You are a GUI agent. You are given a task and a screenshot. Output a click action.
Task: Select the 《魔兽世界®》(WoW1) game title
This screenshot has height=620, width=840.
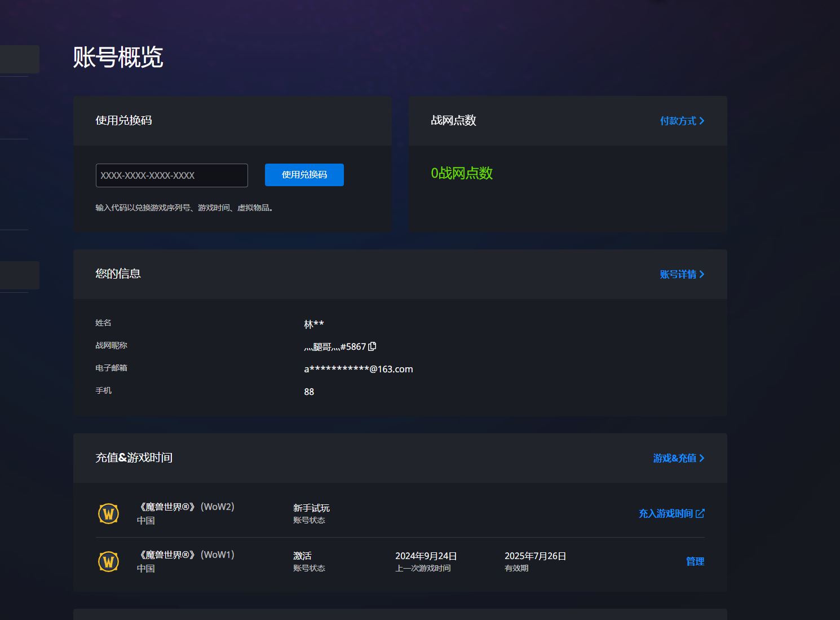click(x=186, y=555)
